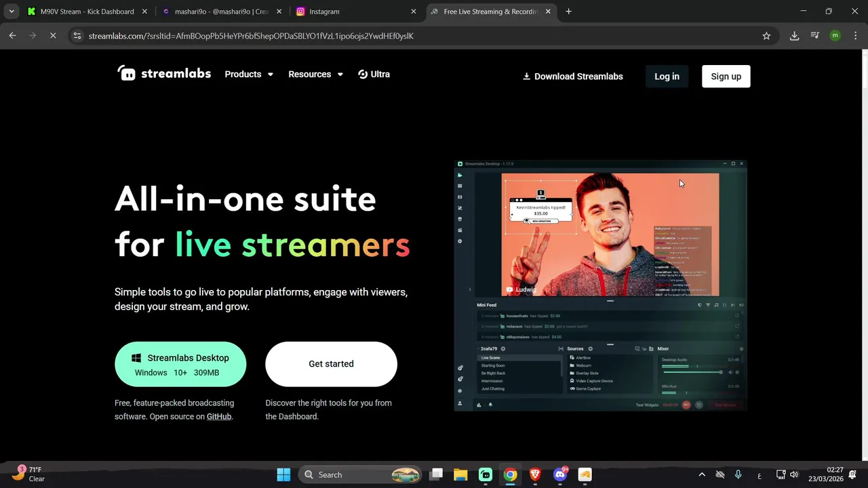Open a new browser tab
The image size is (868, 488).
pos(568,12)
